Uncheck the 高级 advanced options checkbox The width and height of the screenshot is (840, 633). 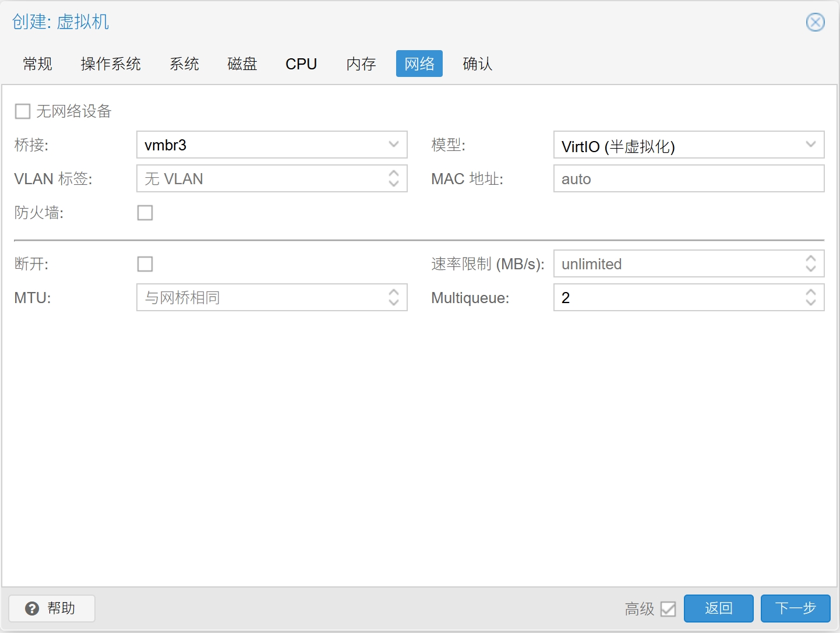668,609
